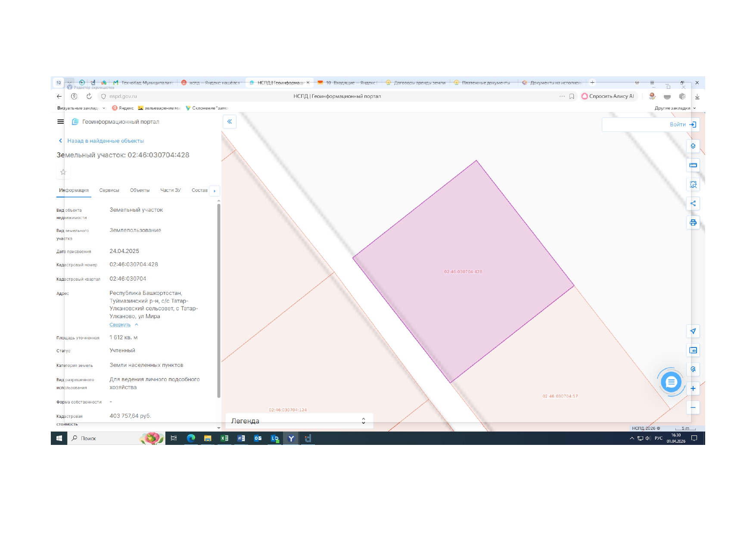Open Excel from the Windows taskbar
This screenshot has width=756, height=535.
coord(224,438)
